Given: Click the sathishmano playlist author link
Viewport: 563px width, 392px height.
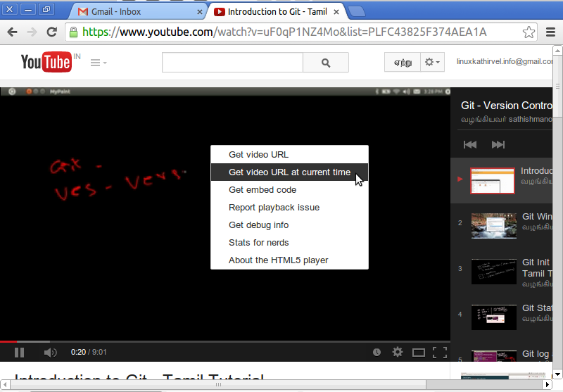Looking at the screenshot, I should [531, 119].
